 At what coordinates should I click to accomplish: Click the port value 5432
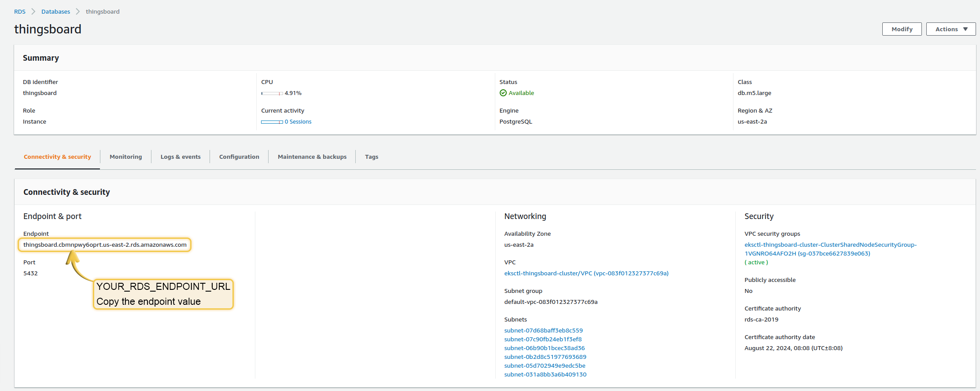click(30, 273)
